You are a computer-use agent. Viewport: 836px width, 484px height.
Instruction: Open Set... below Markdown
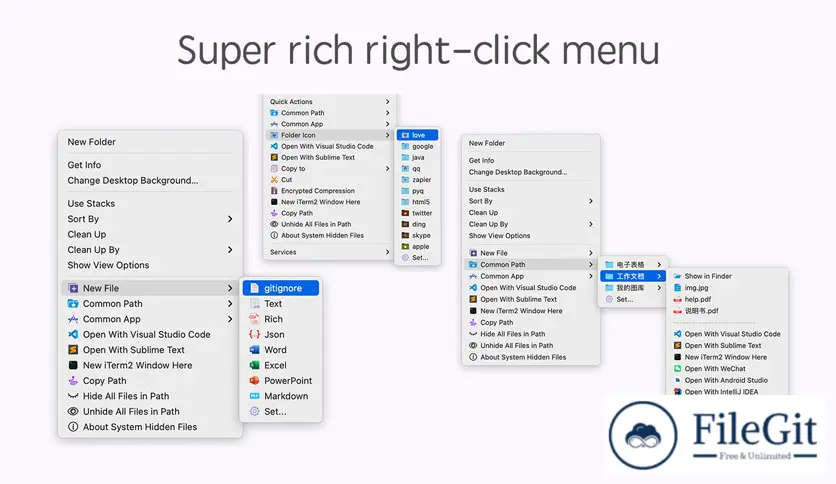(281, 412)
